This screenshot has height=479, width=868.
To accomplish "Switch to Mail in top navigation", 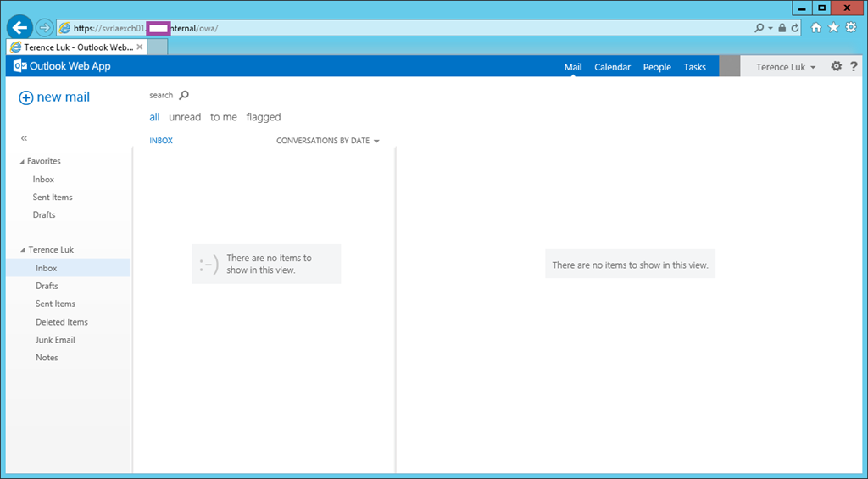I will click(x=573, y=67).
